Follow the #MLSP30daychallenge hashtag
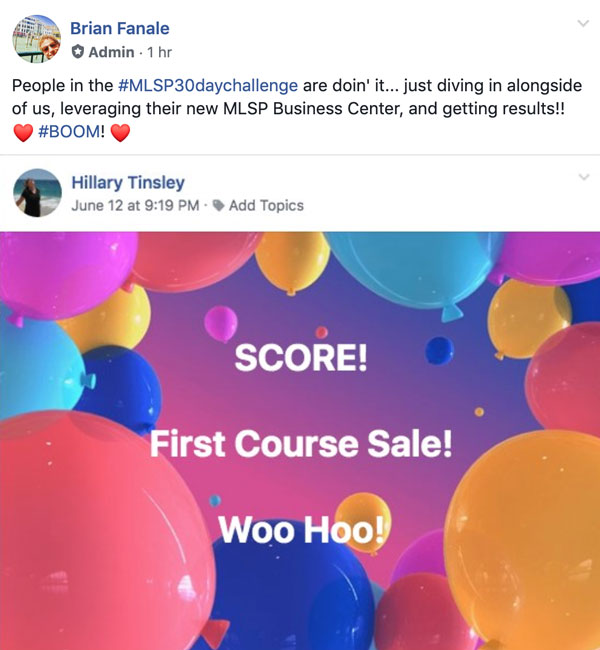600x650 pixels. 208,86
